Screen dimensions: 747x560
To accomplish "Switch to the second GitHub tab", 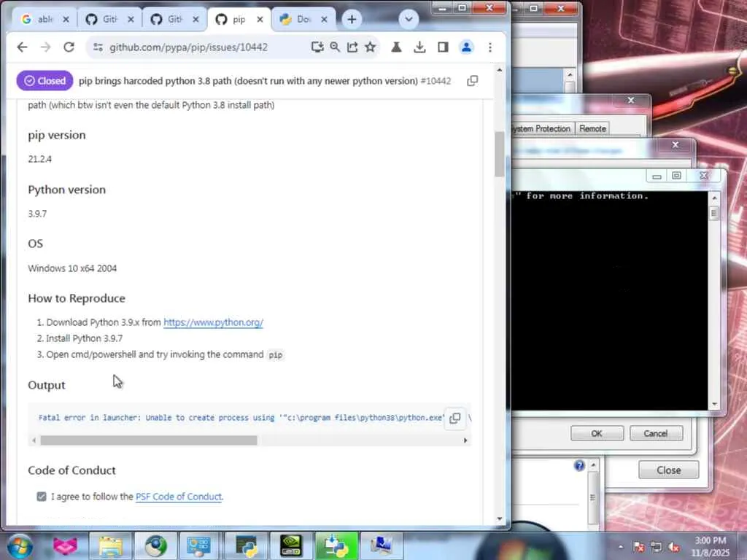I will coord(169,19).
